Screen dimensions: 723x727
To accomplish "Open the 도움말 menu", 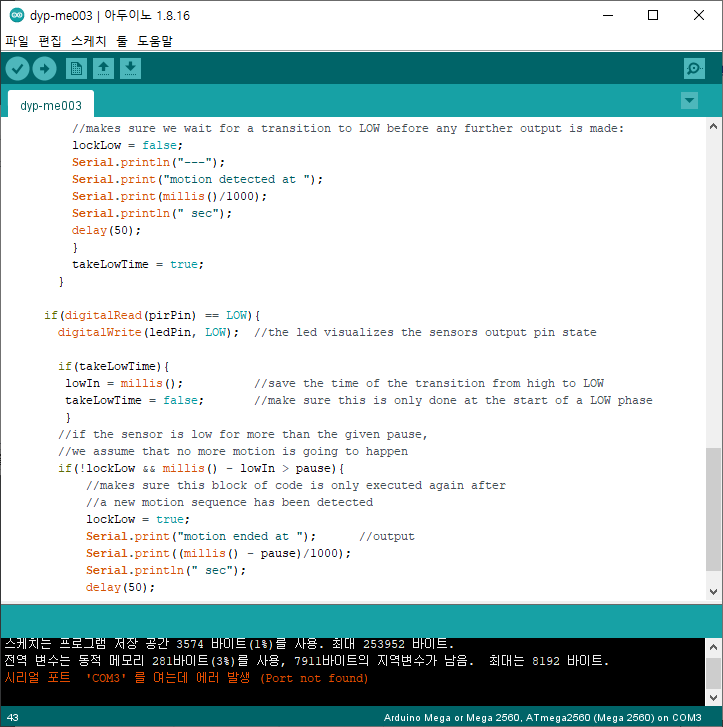I will [x=155, y=41].
